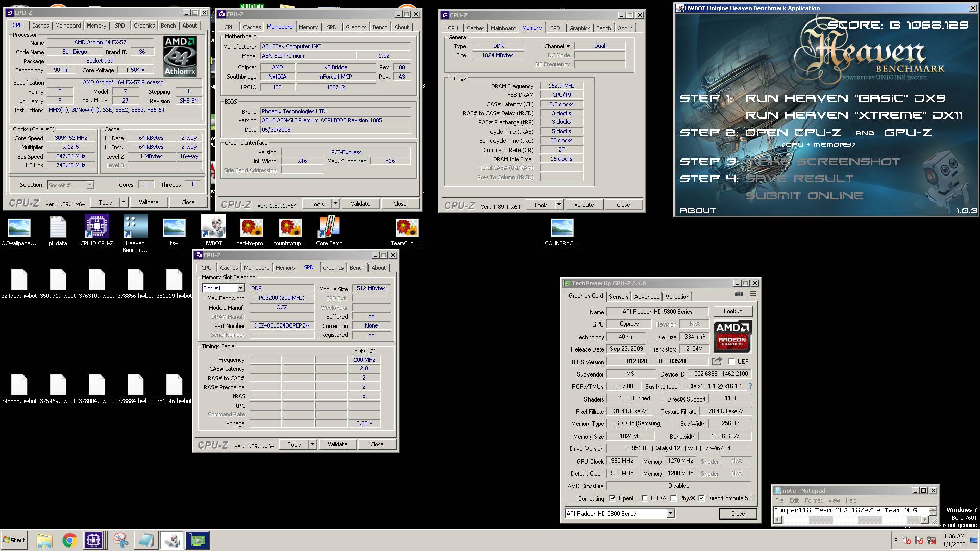The width and height of the screenshot is (980, 551).
Task: Toggle the UEFI checkbox in GPU-Z
Action: click(x=731, y=361)
